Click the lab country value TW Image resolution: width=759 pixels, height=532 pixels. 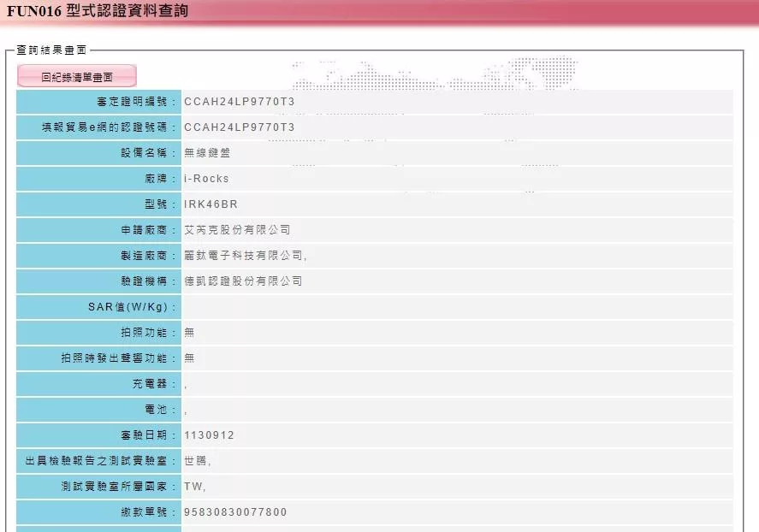[x=194, y=487]
